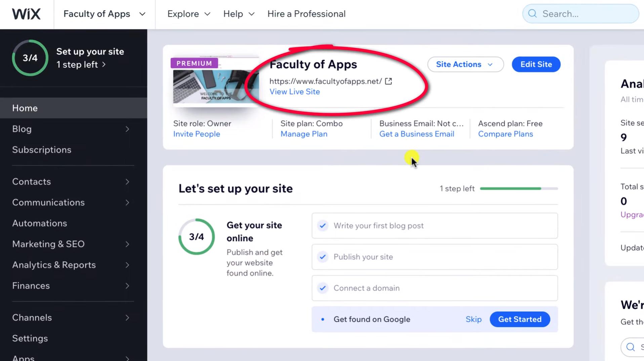
Task: Open the Site Actions dropdown
Action: (466, 64)
